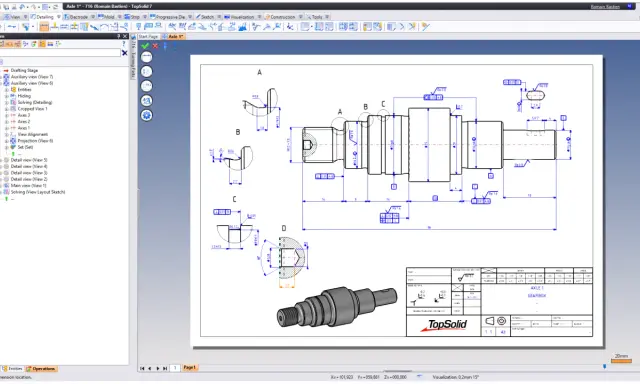This screenshot has width=640, height=384.
Task: Open the Electrode tab dropdown arrow
Action: 93,17
